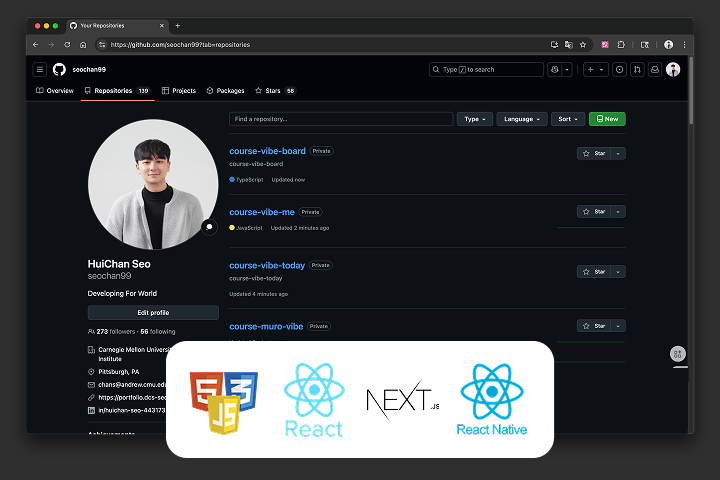This screenshot has width=720, height=480.
Task: Open the Copilot icon in header
Action: pos(555,69)
